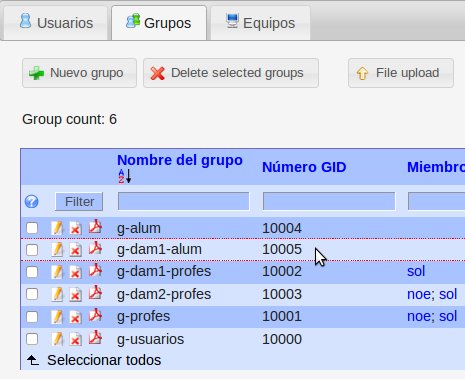
Task: Focus the group name filter field
Action: pyautogui.click(x=183, y=201)
